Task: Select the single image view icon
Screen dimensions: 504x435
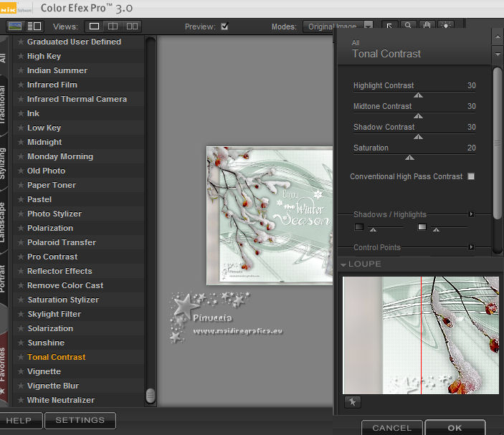Action: tap(95, 27)
